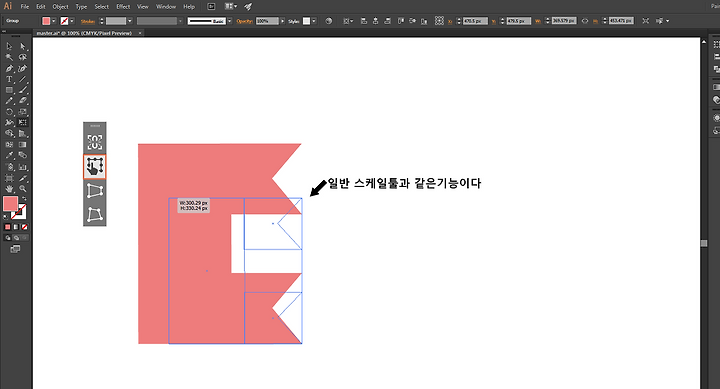Pick the Line Segment tool
Screen dimensions: 720x389
click(22, 79)
